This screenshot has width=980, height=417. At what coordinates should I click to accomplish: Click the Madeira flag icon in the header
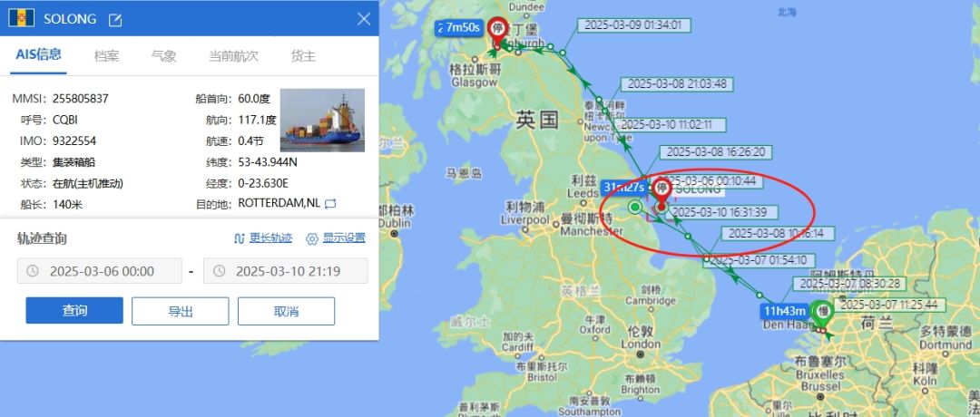click(x=21, y=18)
